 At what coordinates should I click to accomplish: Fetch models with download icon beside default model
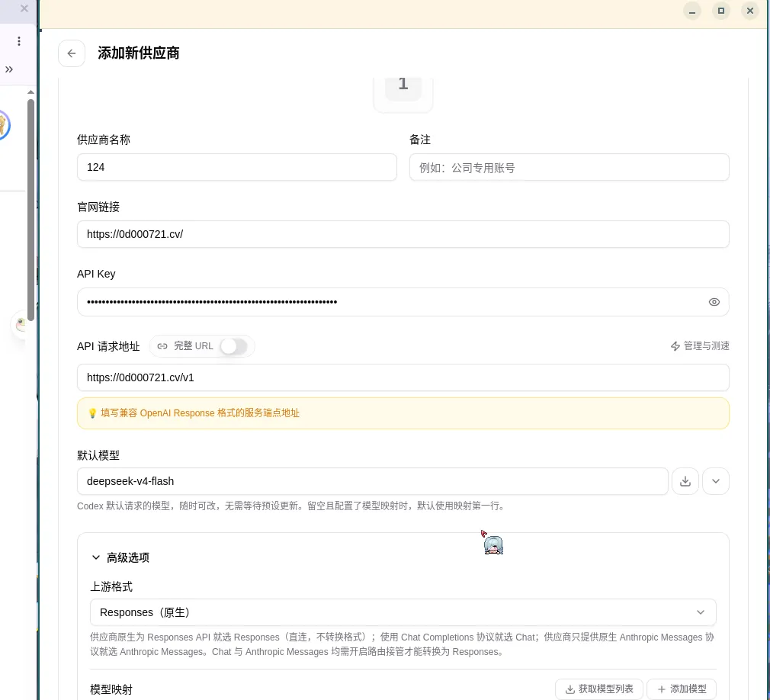pyautogui.click(x=685, y=481)
